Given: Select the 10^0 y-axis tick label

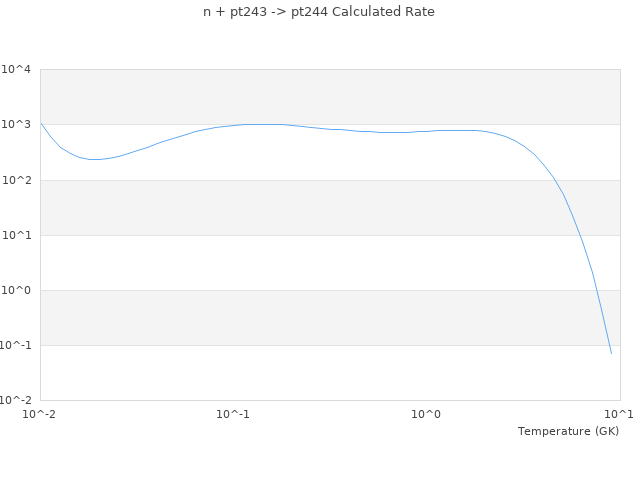Looking at the screenshot, I should [16, 290].
